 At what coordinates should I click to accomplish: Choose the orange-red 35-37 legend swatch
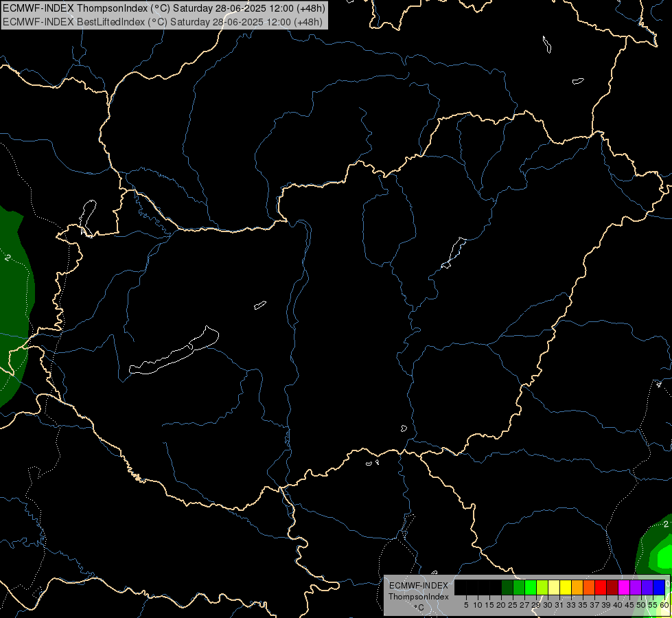point(589,588)
